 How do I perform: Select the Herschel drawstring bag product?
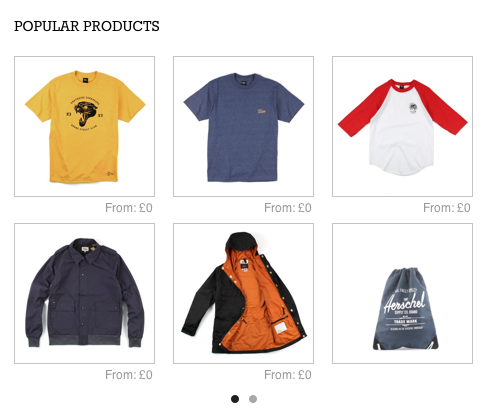tap(402, 293)
